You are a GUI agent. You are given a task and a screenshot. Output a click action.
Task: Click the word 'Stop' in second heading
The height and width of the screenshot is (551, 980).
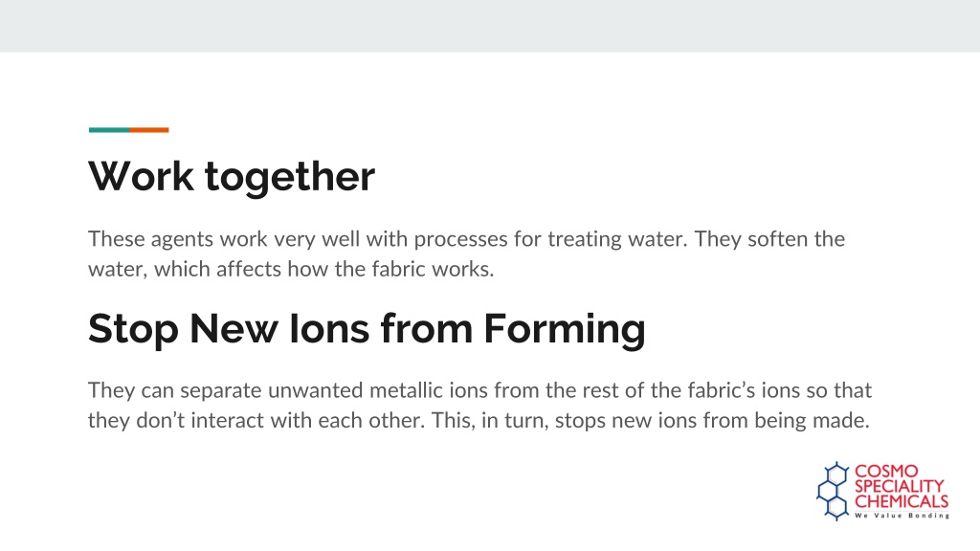[x=133, y=330]
